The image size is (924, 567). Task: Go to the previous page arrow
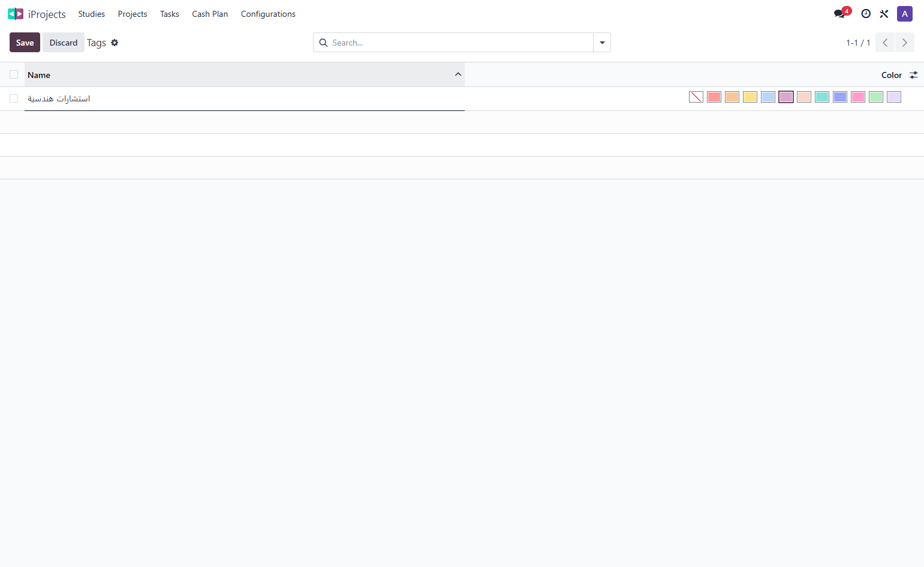click(x=885, y=43)
